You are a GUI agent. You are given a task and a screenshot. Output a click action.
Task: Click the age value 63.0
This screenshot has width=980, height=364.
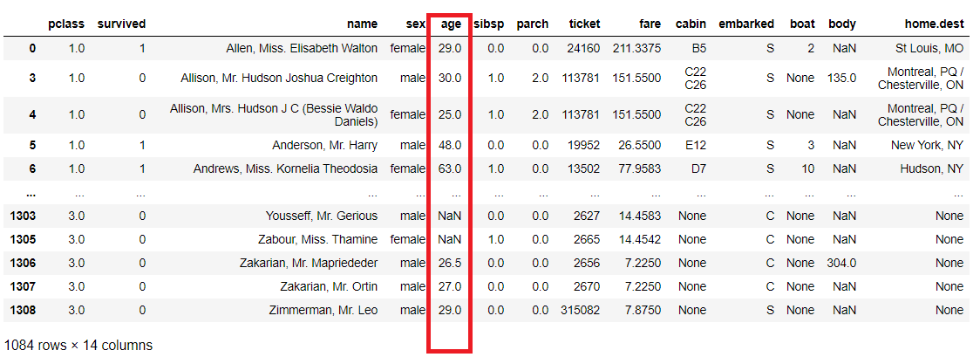450,168
